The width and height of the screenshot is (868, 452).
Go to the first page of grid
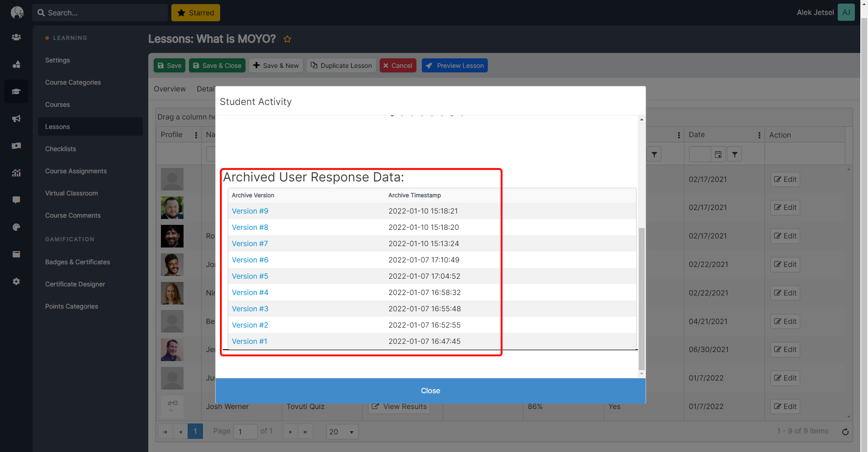(x=165, y=432)
